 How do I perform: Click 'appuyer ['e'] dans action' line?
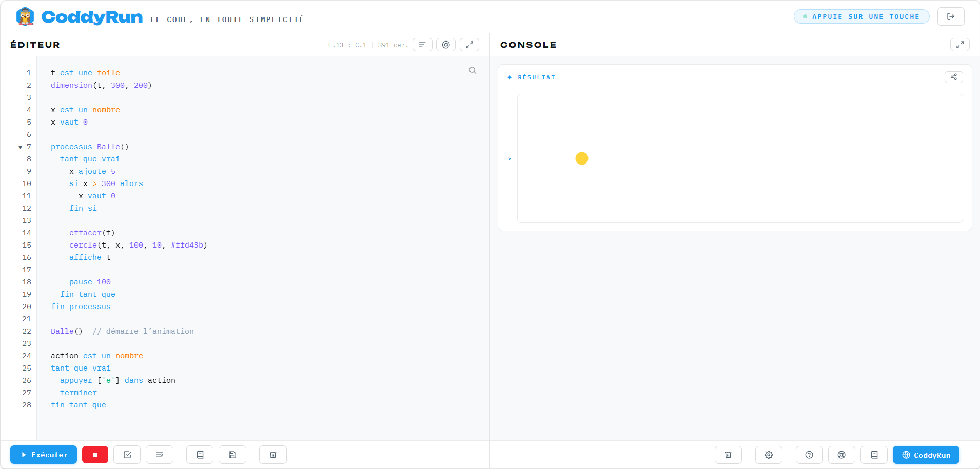pyautogui.click(x=117, y=380)
